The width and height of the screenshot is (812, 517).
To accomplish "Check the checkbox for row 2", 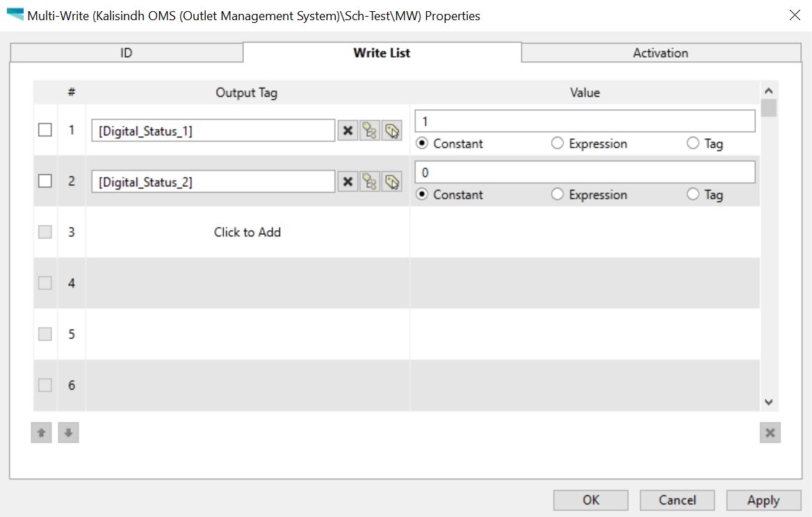I will click(45, 181).
